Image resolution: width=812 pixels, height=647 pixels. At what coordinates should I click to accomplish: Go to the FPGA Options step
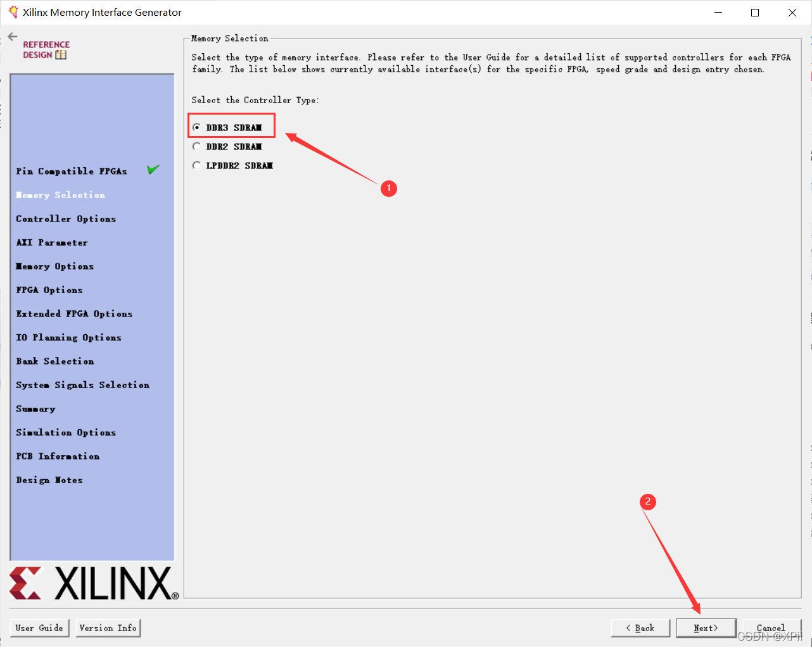pos(49,290)
